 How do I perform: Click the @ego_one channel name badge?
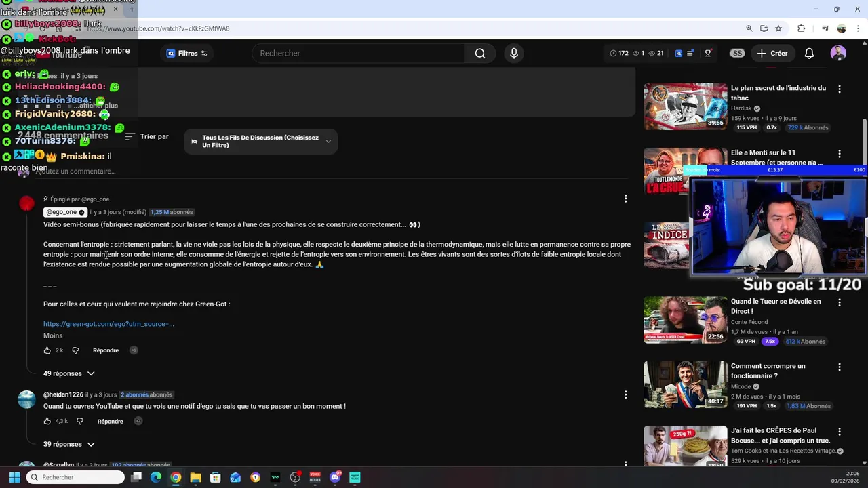(x=65, y=212)
